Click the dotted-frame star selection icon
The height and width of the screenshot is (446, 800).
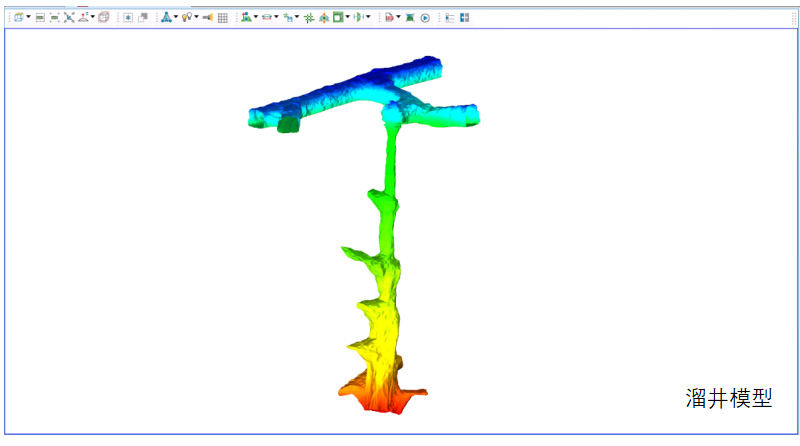point(128,18)
